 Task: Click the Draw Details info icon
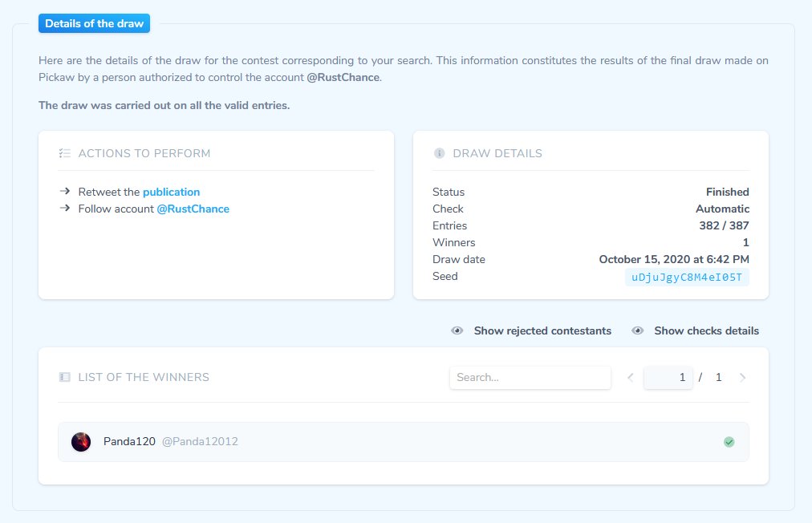coord(439,153)
